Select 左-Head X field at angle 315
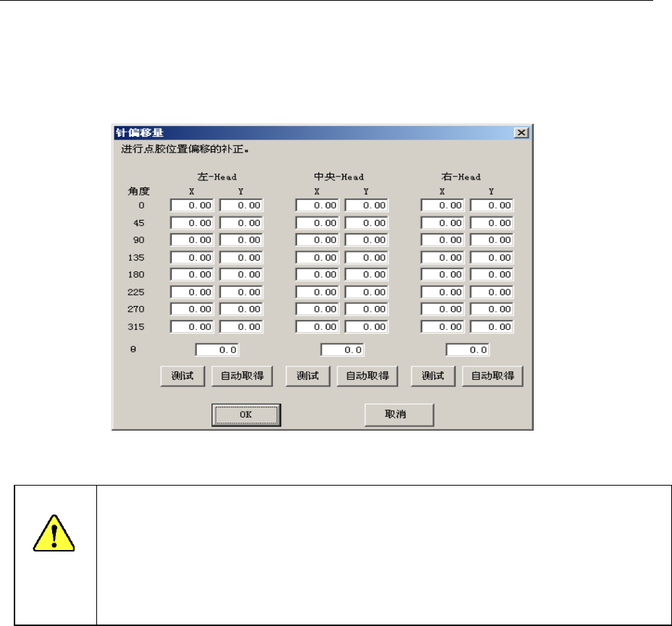 pyautogui.click(x=192, y=326)
